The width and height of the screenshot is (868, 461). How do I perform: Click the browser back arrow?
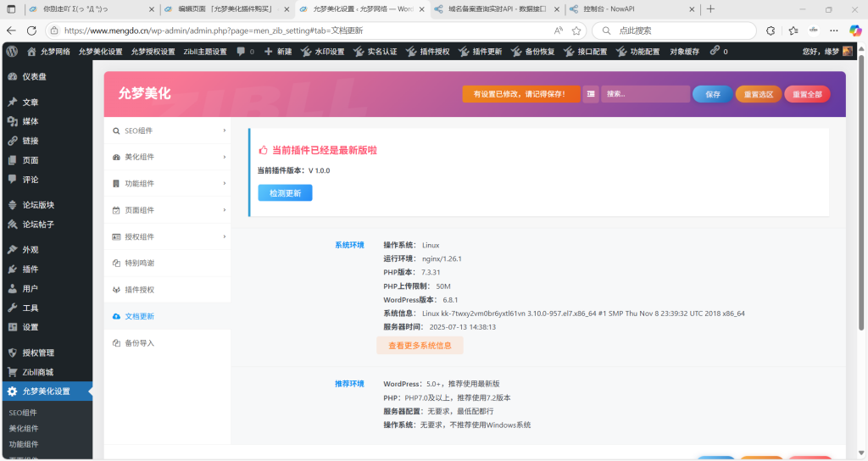tap(12, 31)
